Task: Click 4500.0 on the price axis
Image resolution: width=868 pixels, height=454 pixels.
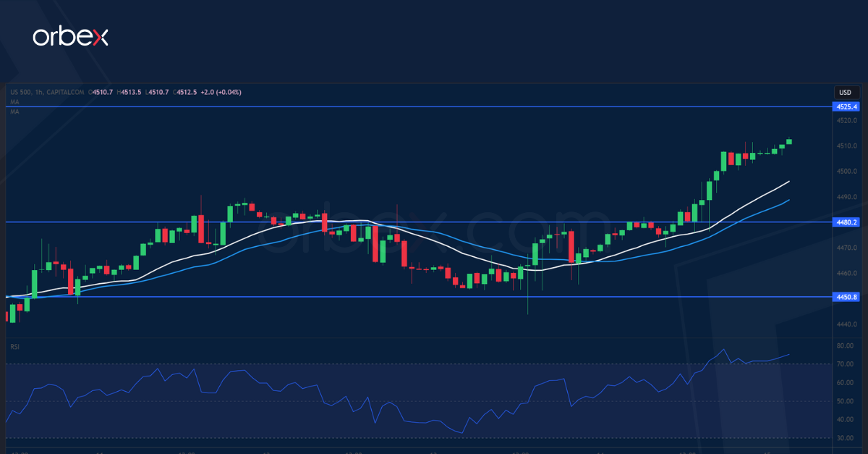Action: click(847, 172)
